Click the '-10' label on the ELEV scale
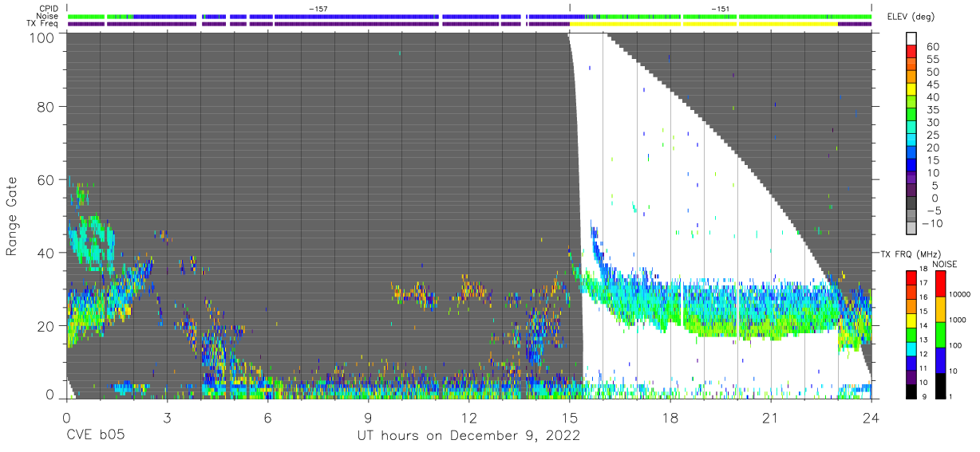Screen dimensions: 980x452 [931, 223]
